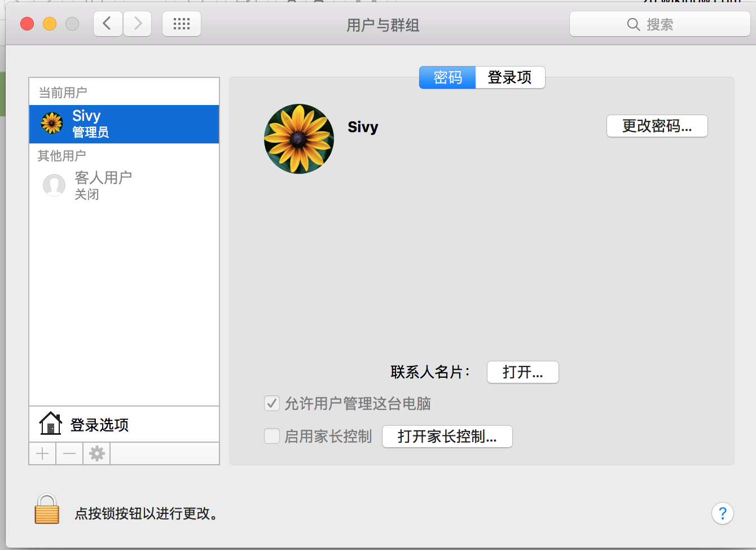
Task: Go forward with the right arrow
Action: (138, 24)
